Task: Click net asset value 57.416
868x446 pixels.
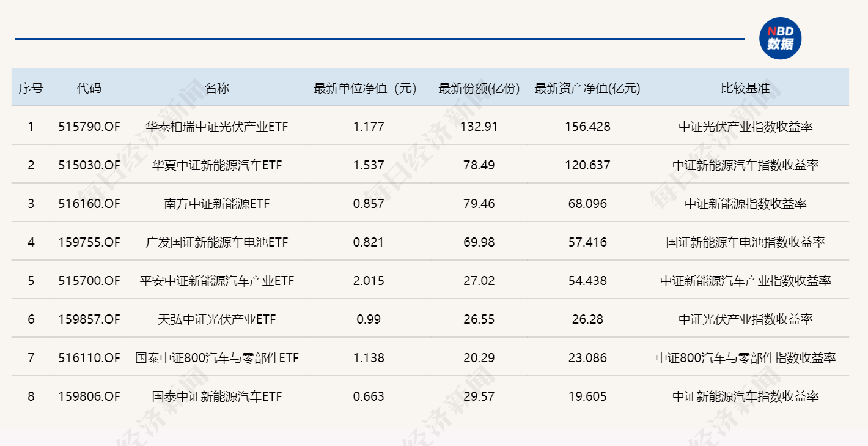Action: click(587, 242)
